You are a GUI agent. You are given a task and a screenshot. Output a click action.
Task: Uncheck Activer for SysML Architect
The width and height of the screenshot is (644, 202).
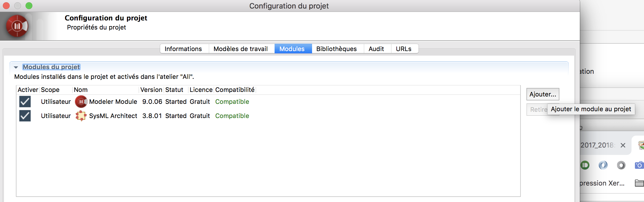pos(25,116)
